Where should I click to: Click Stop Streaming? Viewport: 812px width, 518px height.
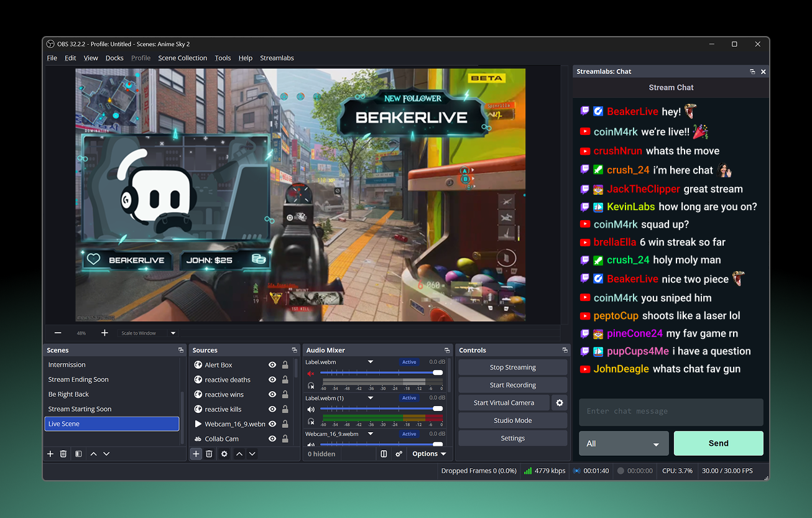click(x=513, y=368)
